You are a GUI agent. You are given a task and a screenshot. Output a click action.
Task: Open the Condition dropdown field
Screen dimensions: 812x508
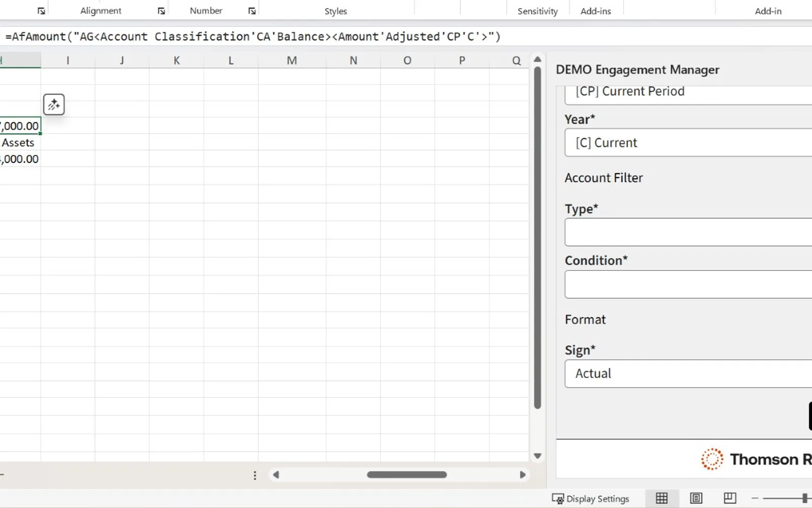[x=688, y=284]
